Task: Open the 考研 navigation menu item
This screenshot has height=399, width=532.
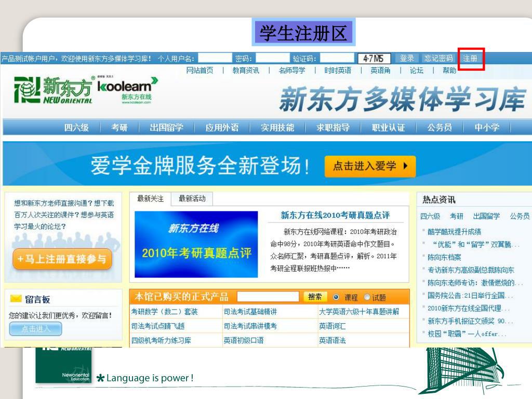Action: (x=119, y=127)
